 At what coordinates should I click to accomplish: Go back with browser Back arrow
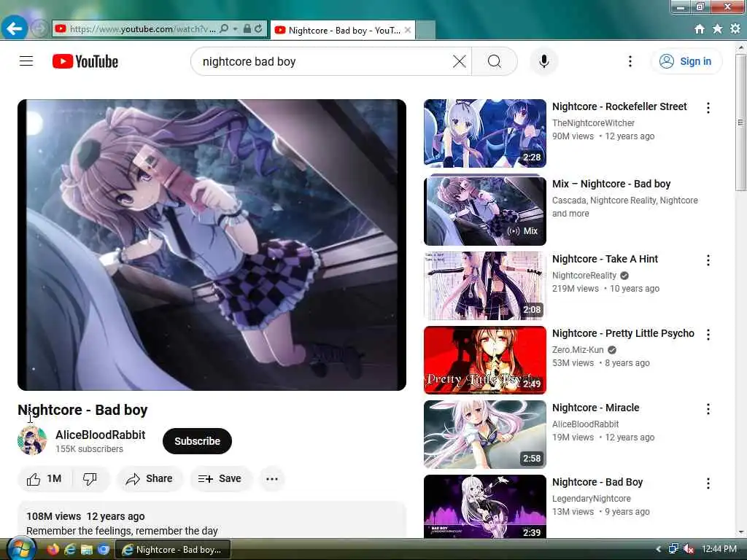(14, 28)
